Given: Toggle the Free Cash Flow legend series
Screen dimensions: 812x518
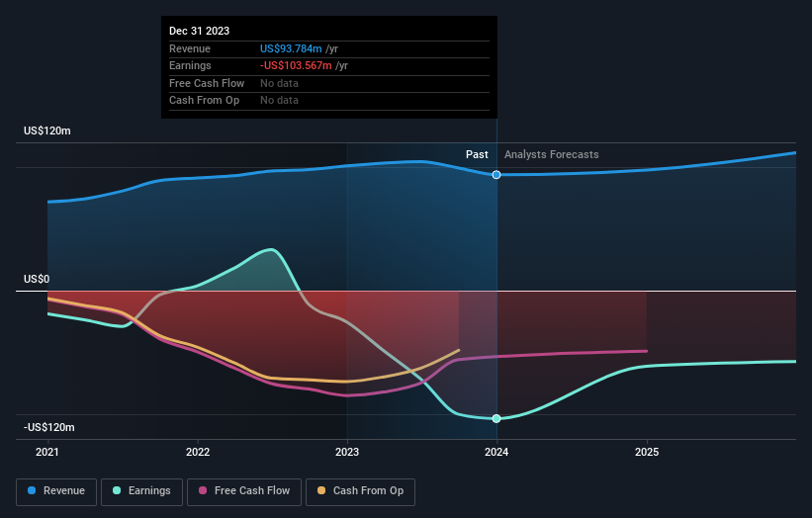Looking at the screenshot, I should [x=244, y=491].
